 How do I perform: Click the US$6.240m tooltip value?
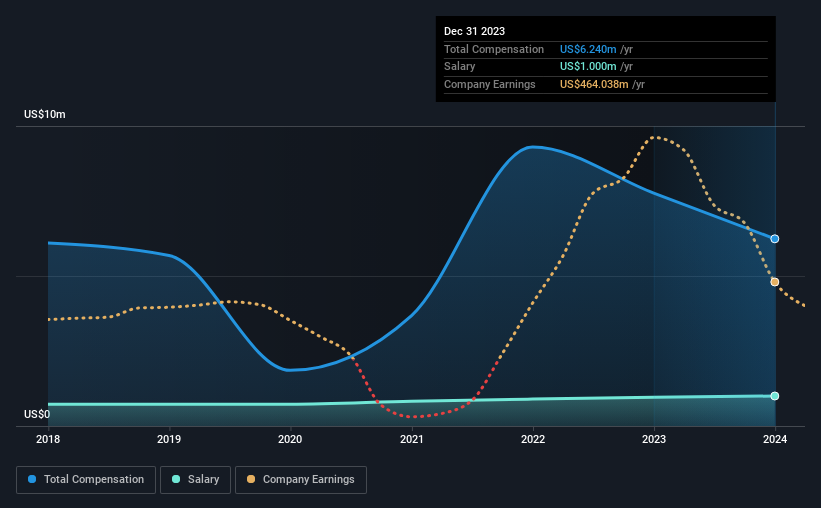(588, 49)
